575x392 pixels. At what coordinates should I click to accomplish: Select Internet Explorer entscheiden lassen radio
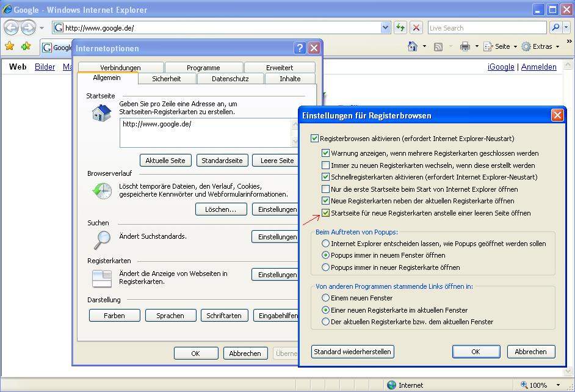(325, 243)
